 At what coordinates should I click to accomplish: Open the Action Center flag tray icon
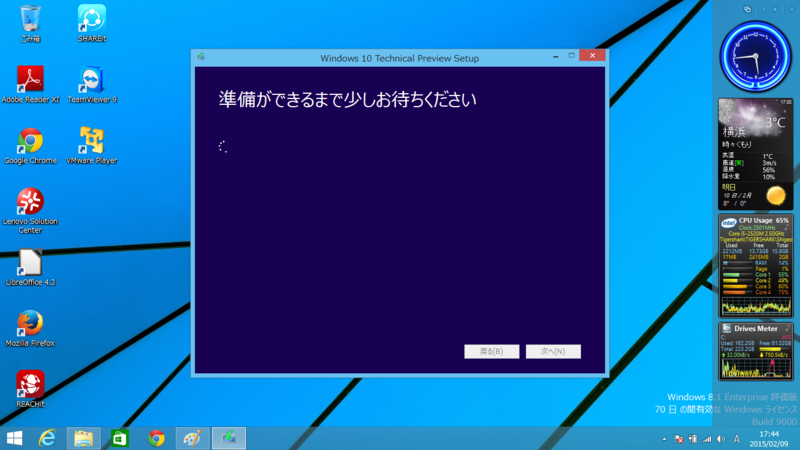pyautogui.click(x=678, y=439)
